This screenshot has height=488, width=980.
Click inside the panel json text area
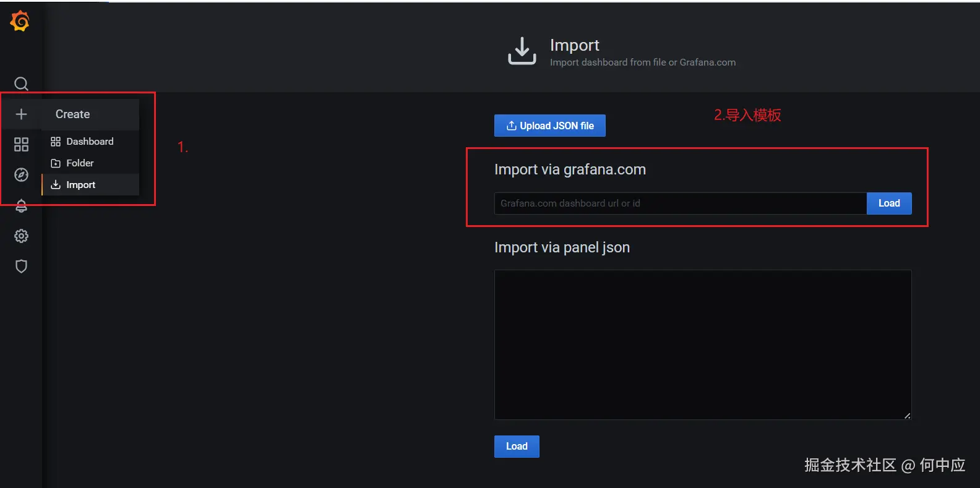[x=703, y=345]
